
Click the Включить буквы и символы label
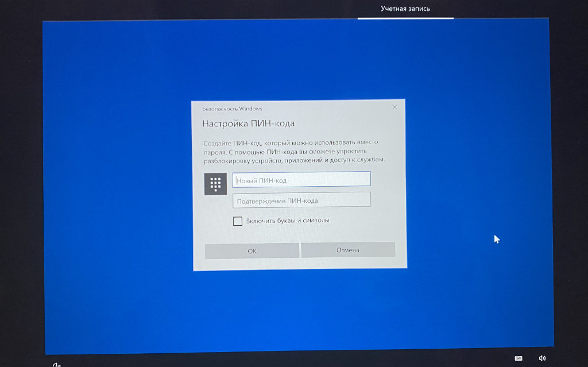(288, 221)
